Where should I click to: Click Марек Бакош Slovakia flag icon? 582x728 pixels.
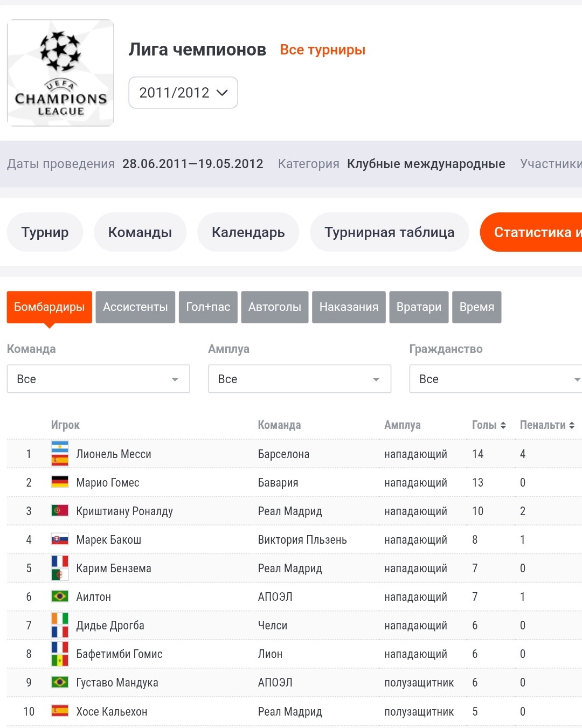click(x=60, y=539)
